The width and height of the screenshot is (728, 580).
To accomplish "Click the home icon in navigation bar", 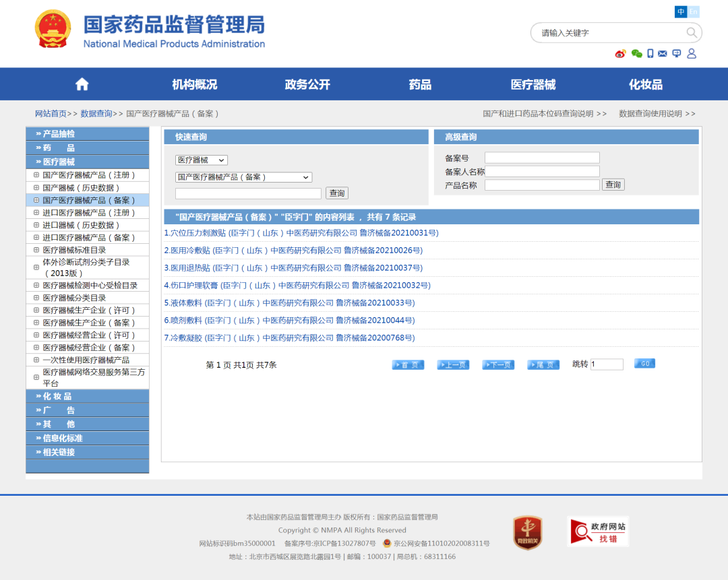I will 82,84.
